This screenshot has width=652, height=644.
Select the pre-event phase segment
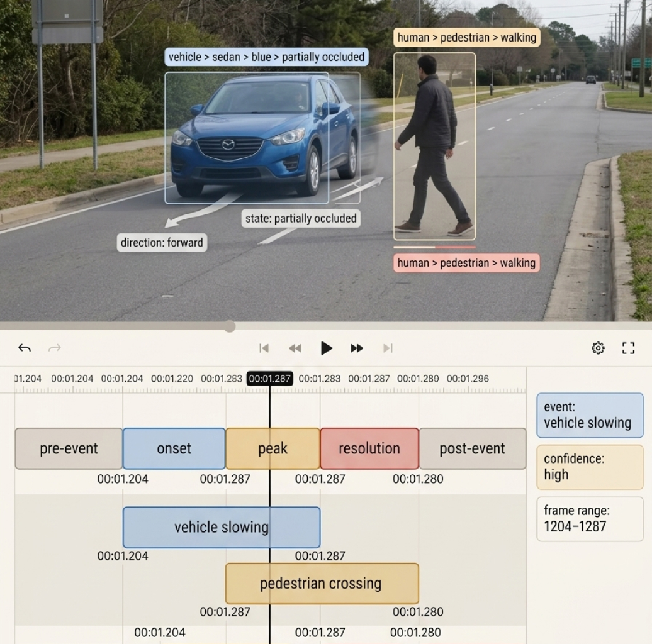pyautogui.click(x=69, y=448)
